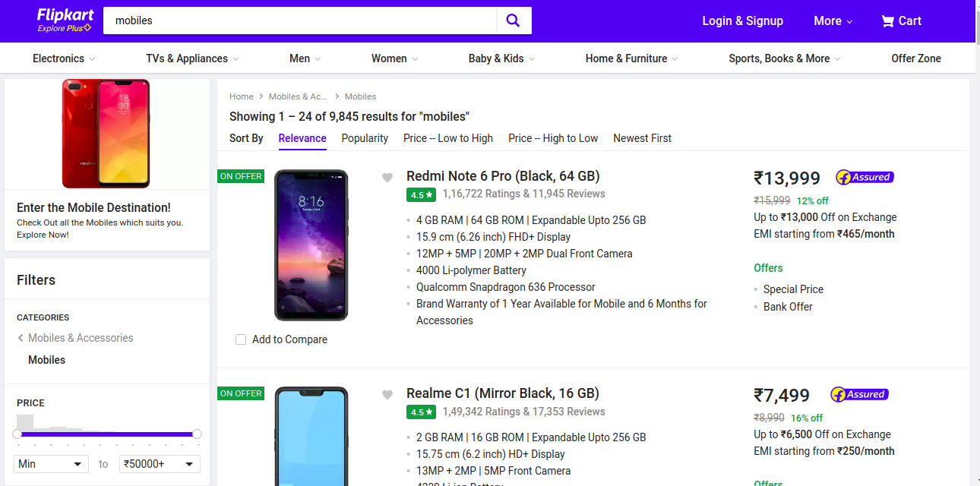This screenshot has width=980, height=486.
Task: Wishlist the Redmi Note 6 Pro heart
Action: (387, 177)
